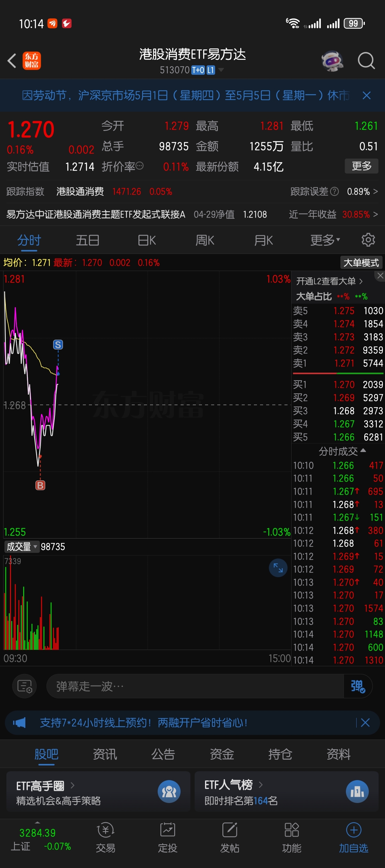Switch to the 分时 chart tab
The width and height of the screenshot is (385, 868).
pyautogui.click(x=29, y=240)
